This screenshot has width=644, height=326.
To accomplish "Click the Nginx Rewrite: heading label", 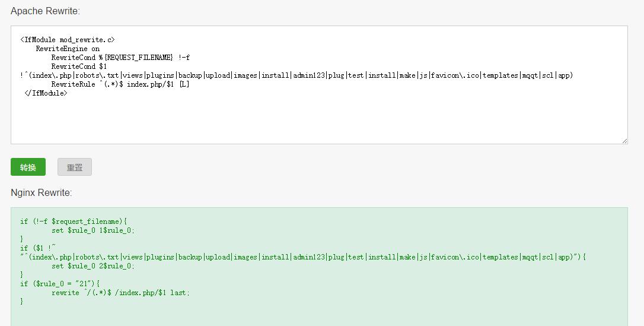I will point(41,193).
